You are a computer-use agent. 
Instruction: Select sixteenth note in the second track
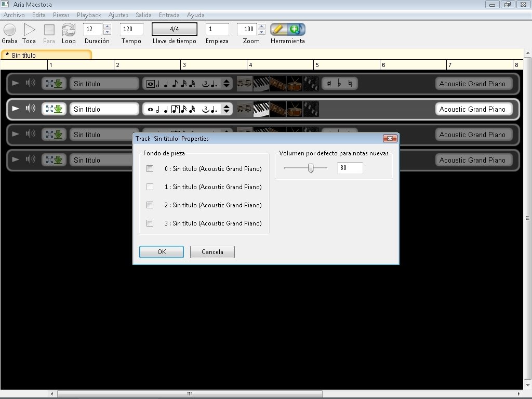point(183,109)
